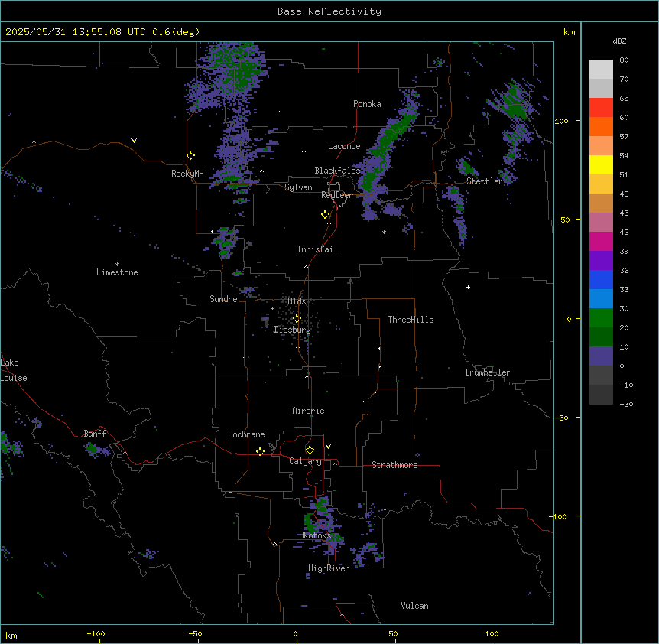The width and height of the screenshot is (659, 644).
Task: Click the light blue 30-33 dBZ swatch
Action: pos(601,299)
